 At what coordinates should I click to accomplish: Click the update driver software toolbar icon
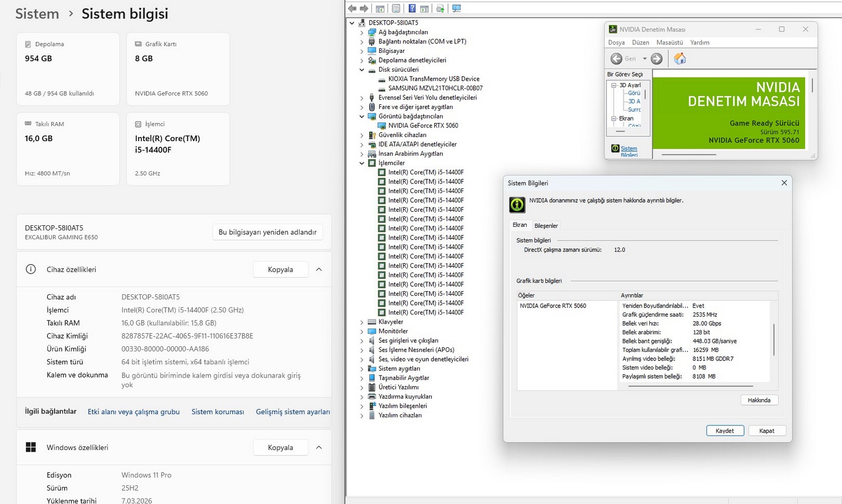coord(440,9)
